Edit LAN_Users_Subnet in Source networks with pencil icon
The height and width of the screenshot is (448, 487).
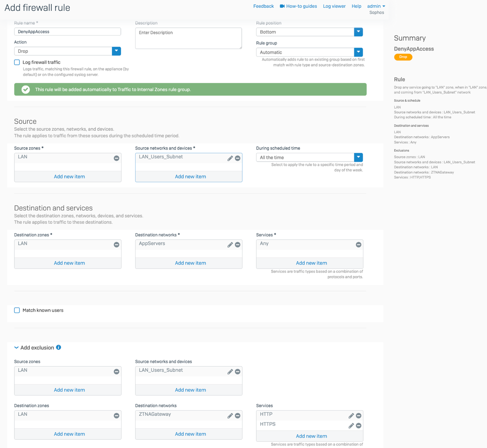point(230,158)
